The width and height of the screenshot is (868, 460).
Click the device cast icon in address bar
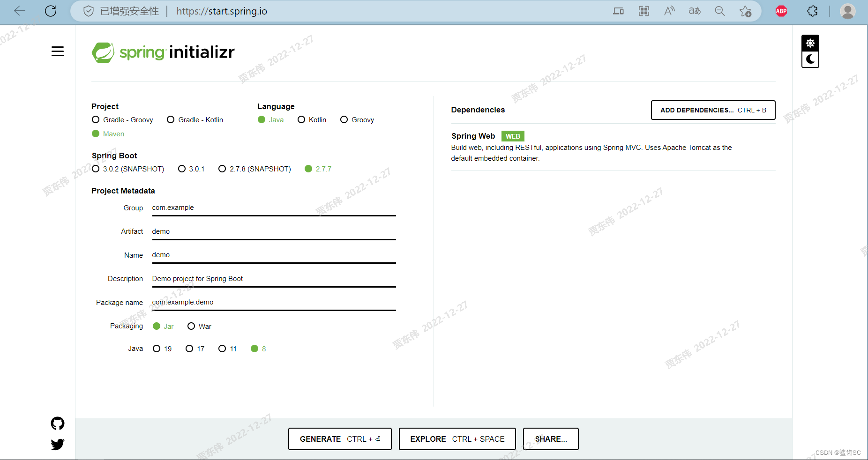click(x=619, y=11)
